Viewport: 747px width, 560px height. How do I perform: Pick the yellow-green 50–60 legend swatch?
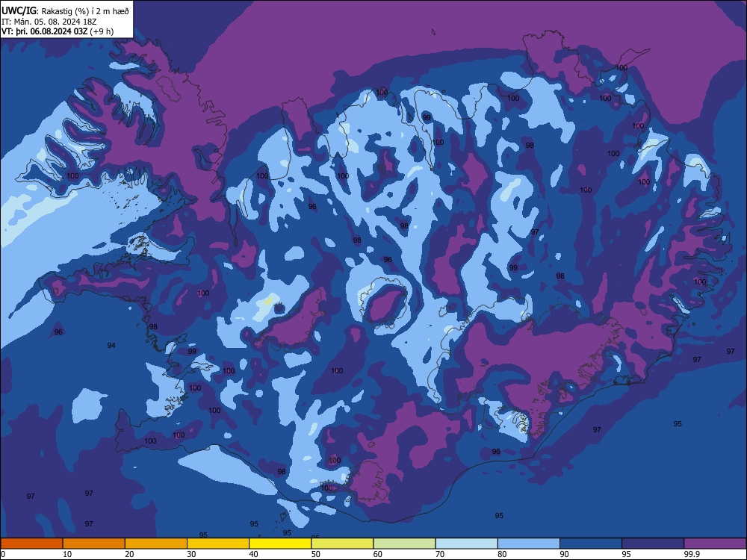click(343, 544)
